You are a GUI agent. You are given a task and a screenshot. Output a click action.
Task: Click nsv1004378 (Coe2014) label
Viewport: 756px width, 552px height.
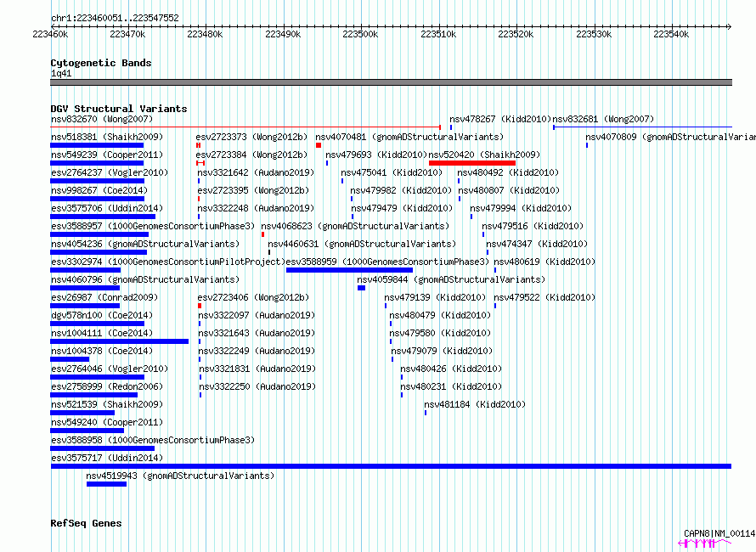[x=102, y=351]
